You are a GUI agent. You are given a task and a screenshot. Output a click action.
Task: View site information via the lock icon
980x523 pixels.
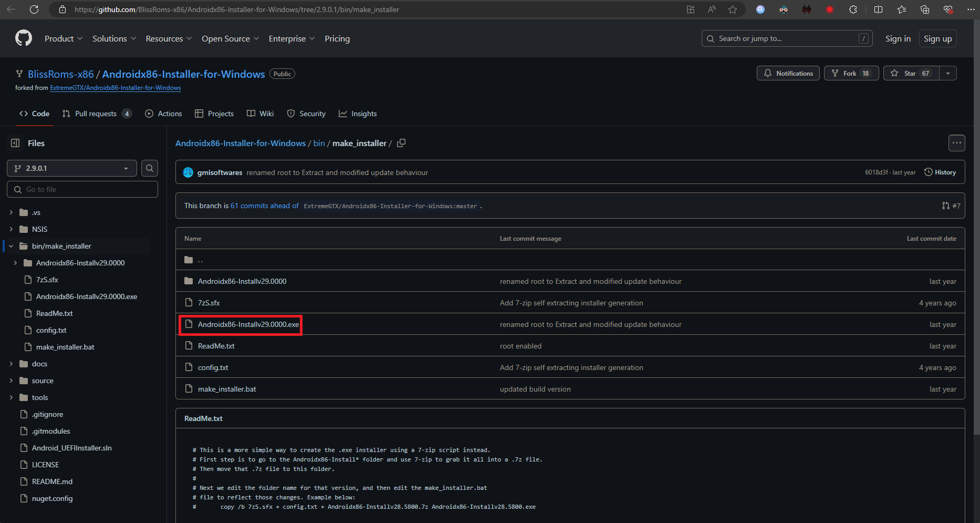click(x=62, y=9)
